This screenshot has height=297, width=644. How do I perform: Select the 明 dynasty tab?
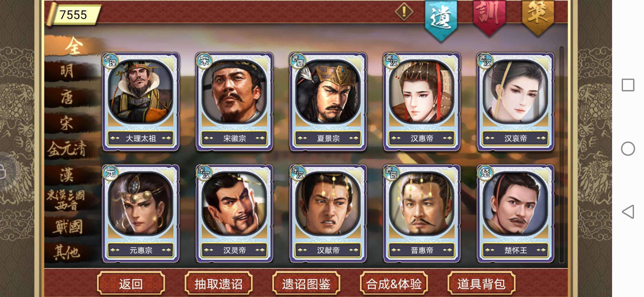67,71
